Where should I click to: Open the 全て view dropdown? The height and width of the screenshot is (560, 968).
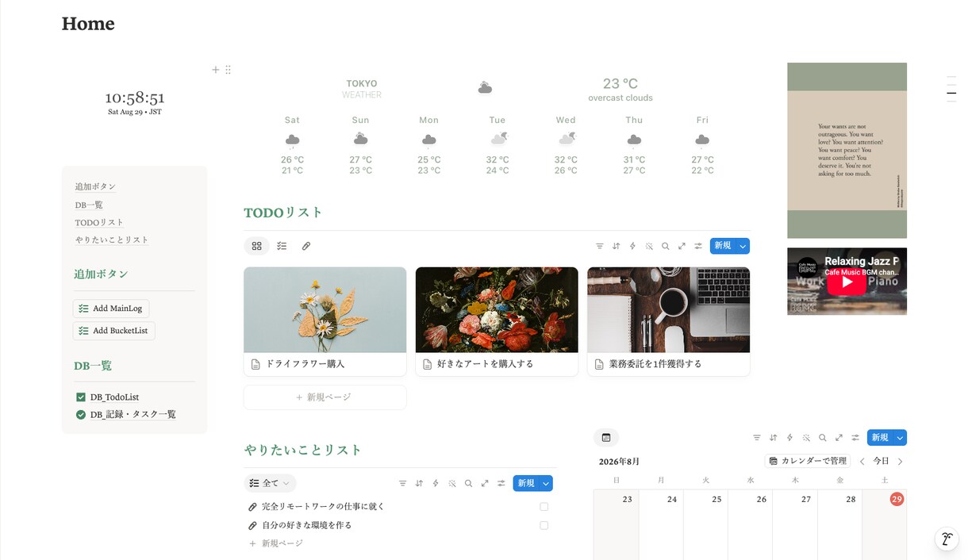(x=270, y=483)
